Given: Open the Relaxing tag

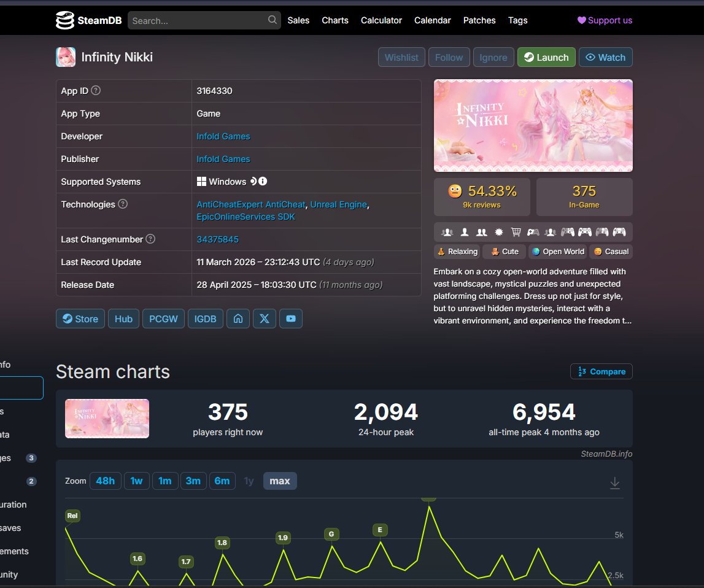Looking at the screenshot, I should point(457,252).
